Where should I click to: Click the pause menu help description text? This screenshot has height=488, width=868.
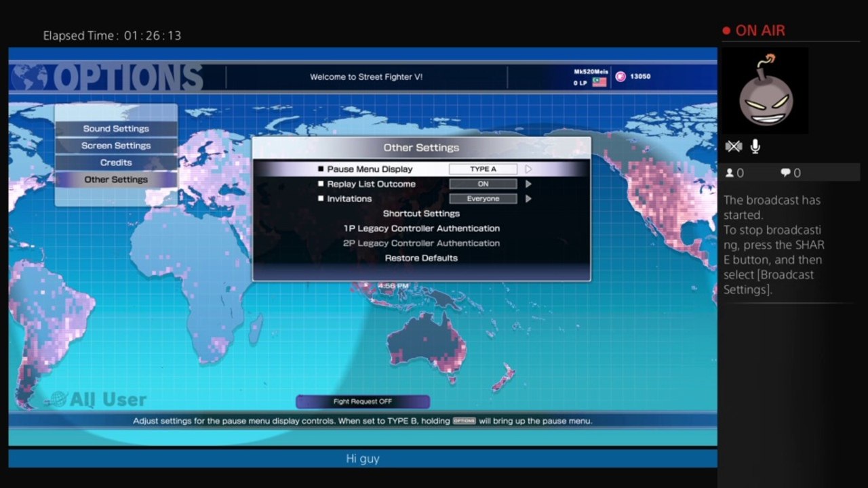(x=363, y=421)
